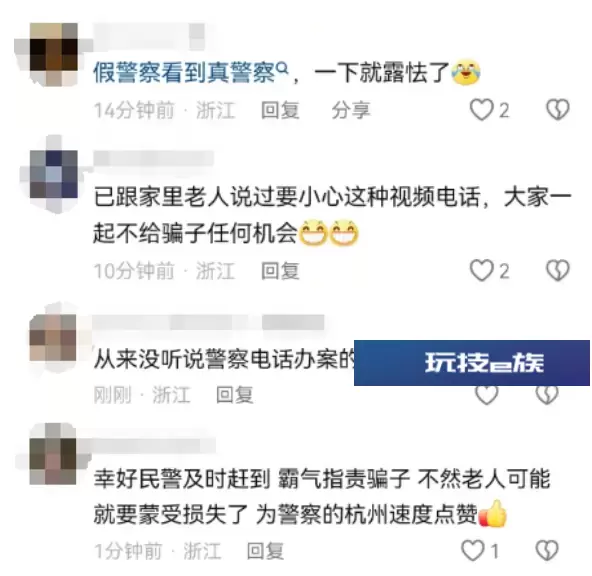
Task: Dislike the comment posted 10分钟前
Action: coord(558,270)
